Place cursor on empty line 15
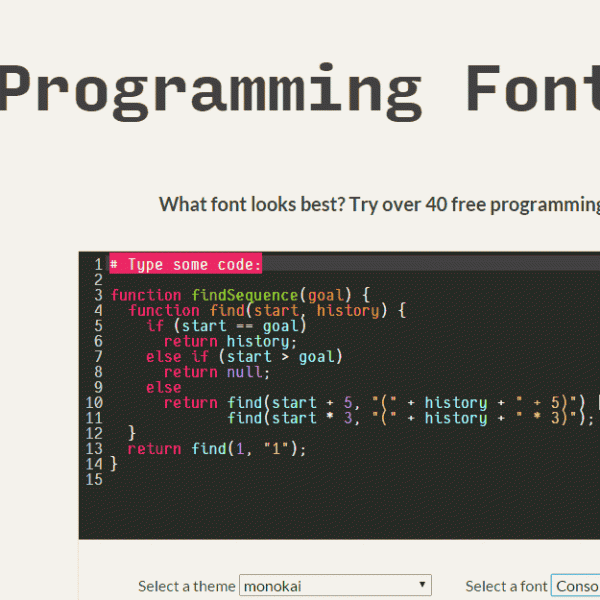Image resolution: width=600 pixels, height=600 pixels. 300,480
